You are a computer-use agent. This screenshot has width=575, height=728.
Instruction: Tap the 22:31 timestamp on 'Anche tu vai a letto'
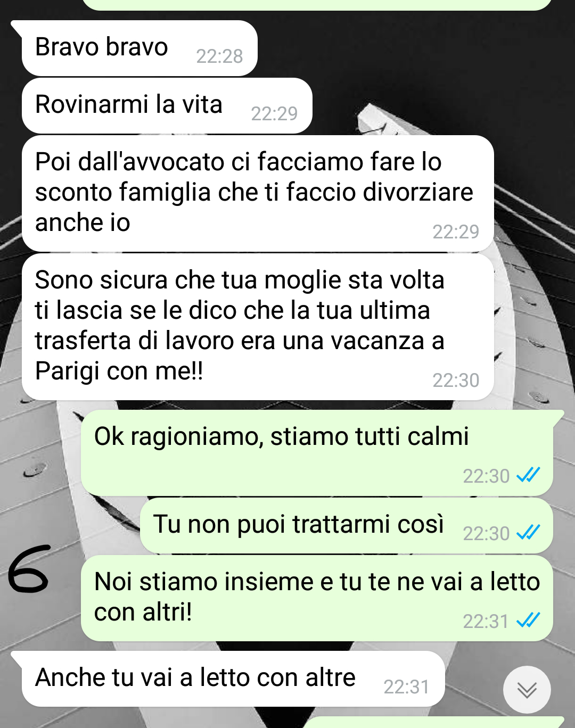406,686
